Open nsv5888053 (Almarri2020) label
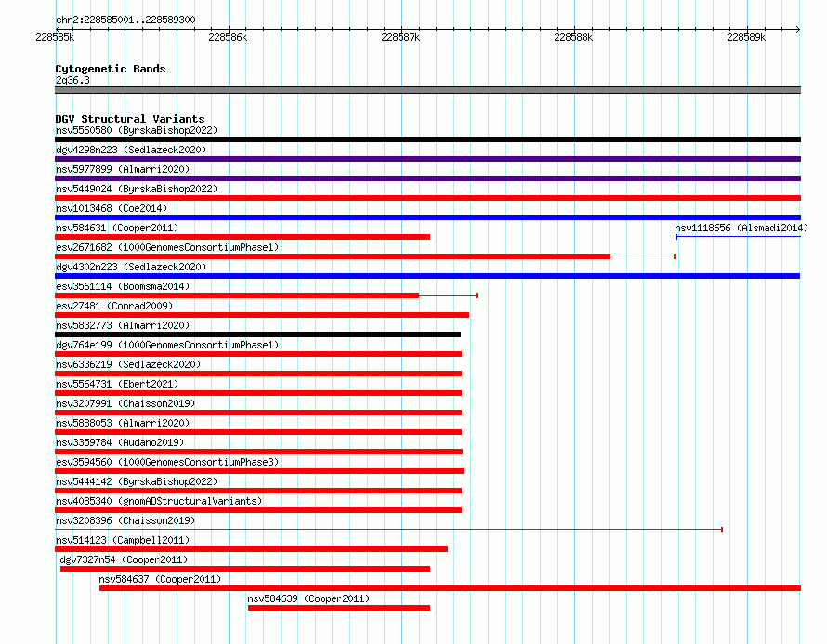Screen dimensions: 827x644 (123, 423)
